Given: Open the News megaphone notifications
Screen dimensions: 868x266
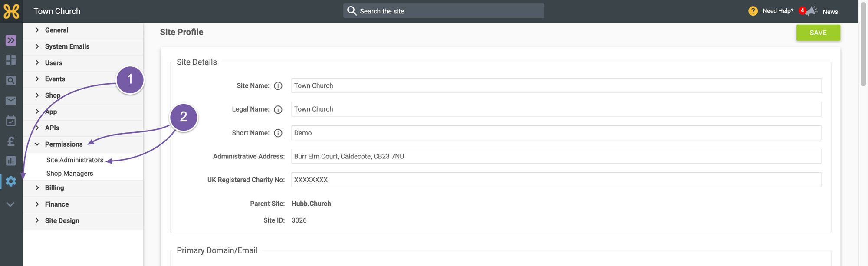Looking at the screenshot, I should coord(810,11).
